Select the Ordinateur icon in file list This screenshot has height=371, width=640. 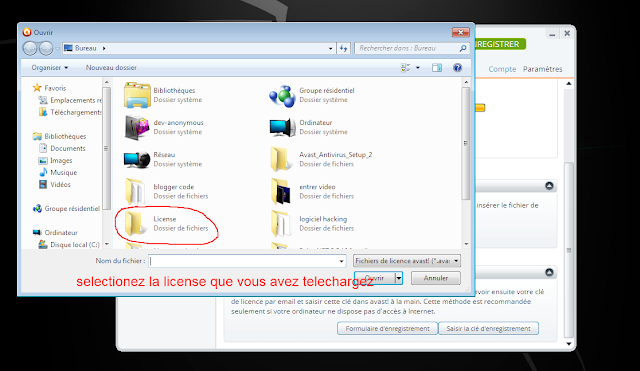[282, 127]
